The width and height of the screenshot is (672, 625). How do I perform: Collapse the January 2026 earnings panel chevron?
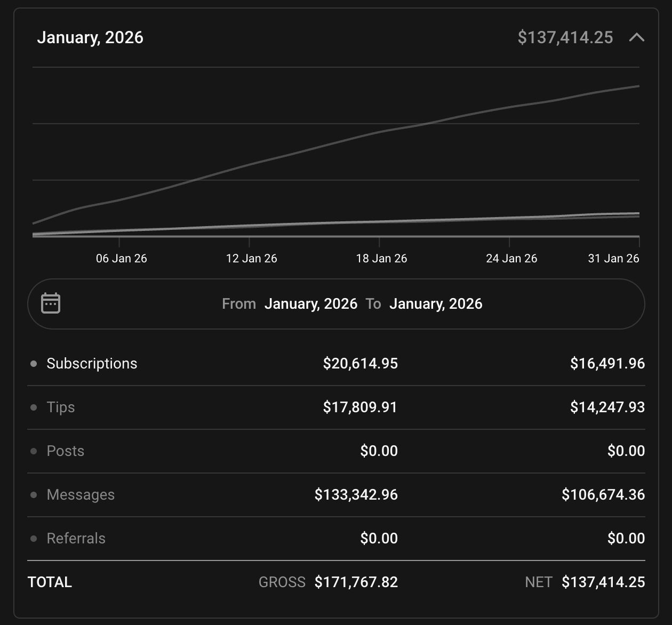coord(637,37)
